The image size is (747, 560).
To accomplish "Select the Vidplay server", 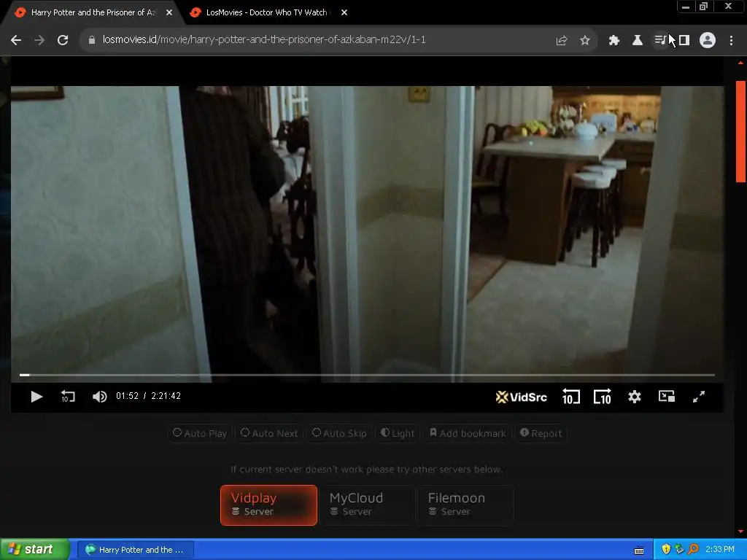I will (x=268, y=505).
